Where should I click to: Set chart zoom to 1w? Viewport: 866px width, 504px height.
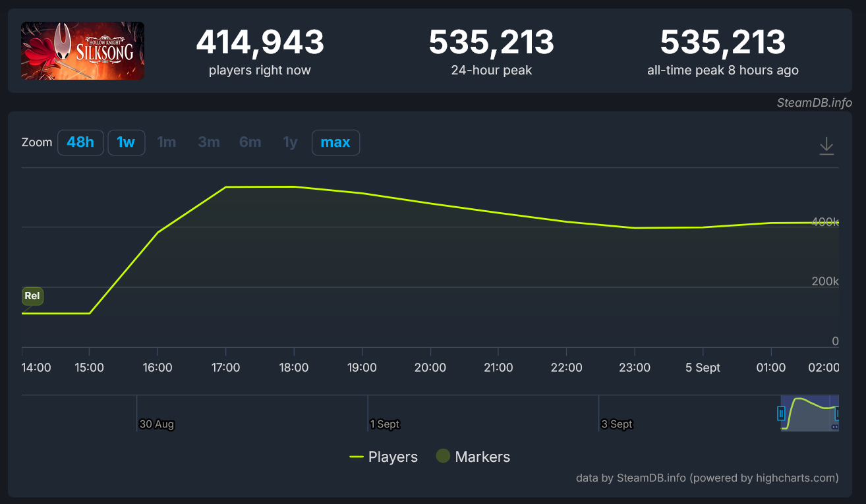(x=126, y=142)
